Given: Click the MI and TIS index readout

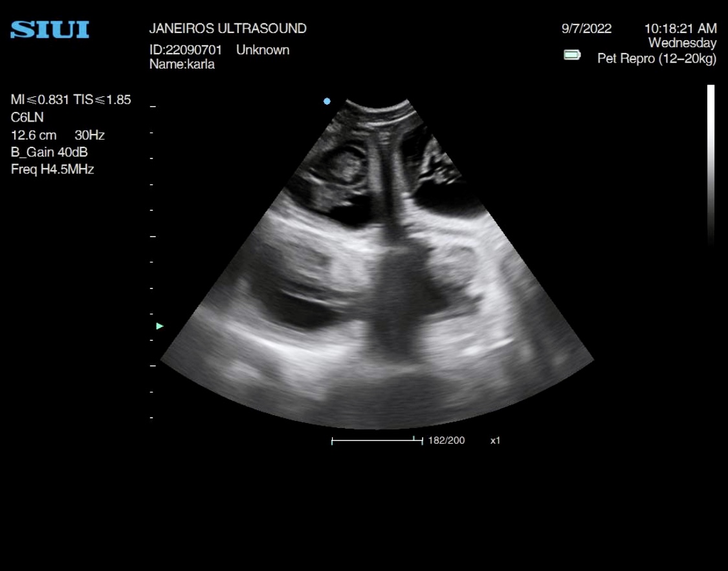Looking at the screenshot, I should click(71, 100).
